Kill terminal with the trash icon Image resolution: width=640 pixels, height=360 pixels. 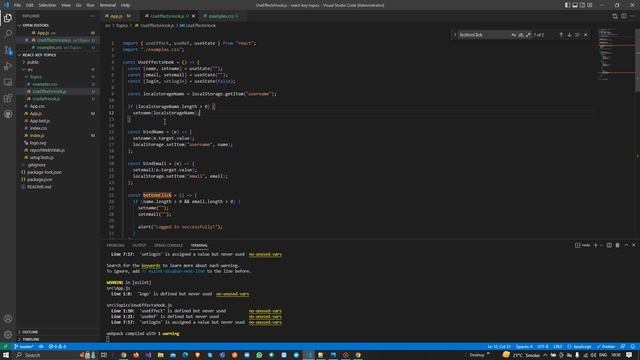click(x=618, y=245)
